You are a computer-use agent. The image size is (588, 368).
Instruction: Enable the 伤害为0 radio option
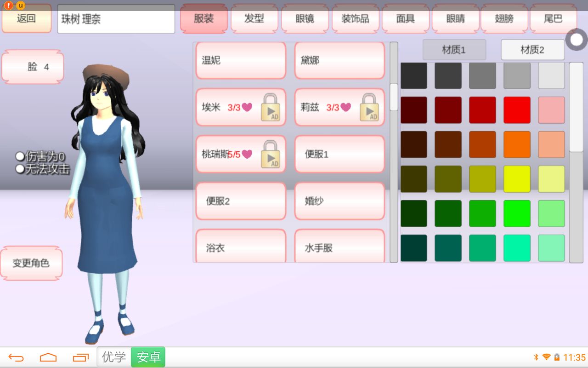[x=20, y=156]
